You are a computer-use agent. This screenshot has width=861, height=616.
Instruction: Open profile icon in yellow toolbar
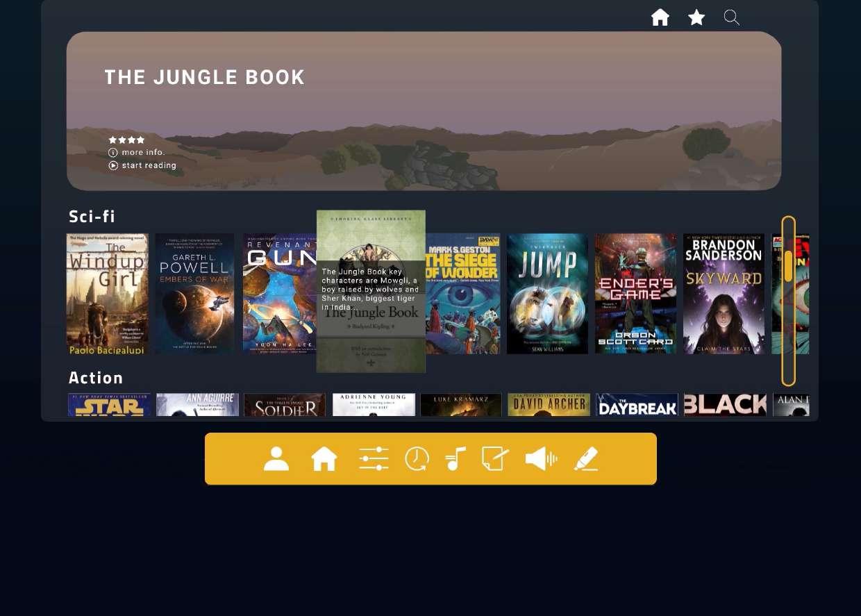276,459
